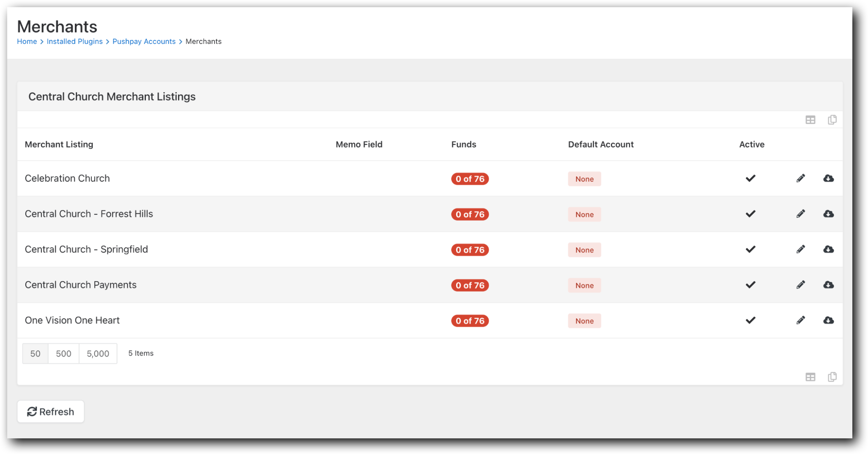Toggle active status for One Vision One Heart

tap(751, 320)
